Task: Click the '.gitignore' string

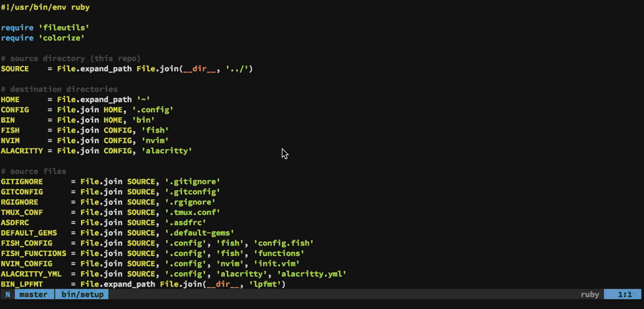Action: pyautogui.click(x=193, y=182)
